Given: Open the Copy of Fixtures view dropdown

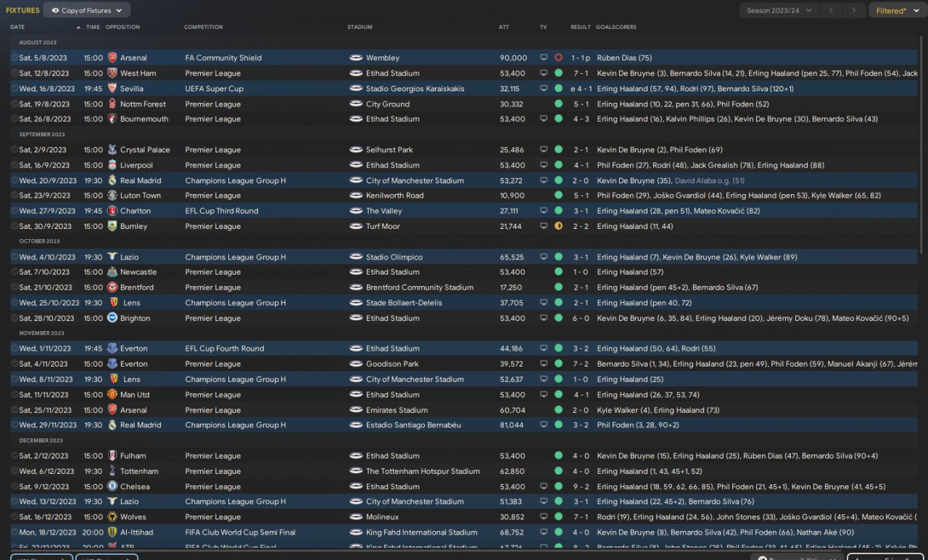Looking at the screenshot, I should click(x=87, y=11).
